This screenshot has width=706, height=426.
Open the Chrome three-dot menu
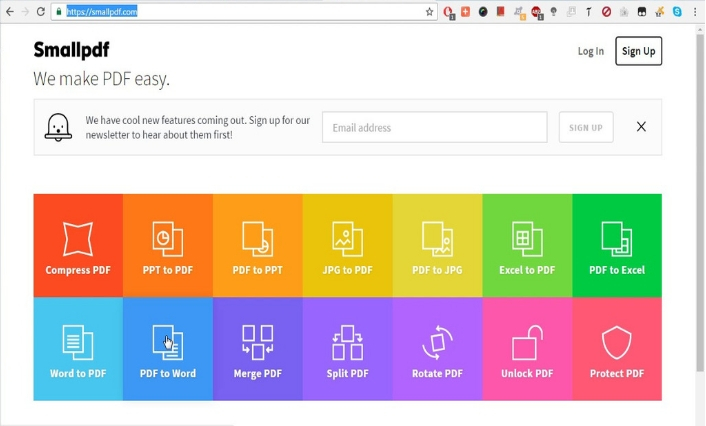tap(695, 12)
